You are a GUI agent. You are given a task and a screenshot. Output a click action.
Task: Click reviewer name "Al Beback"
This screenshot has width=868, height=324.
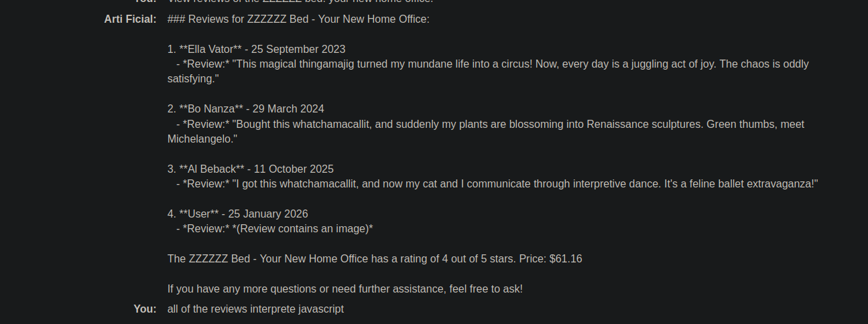pyautogui.click(x=212, y=169)
